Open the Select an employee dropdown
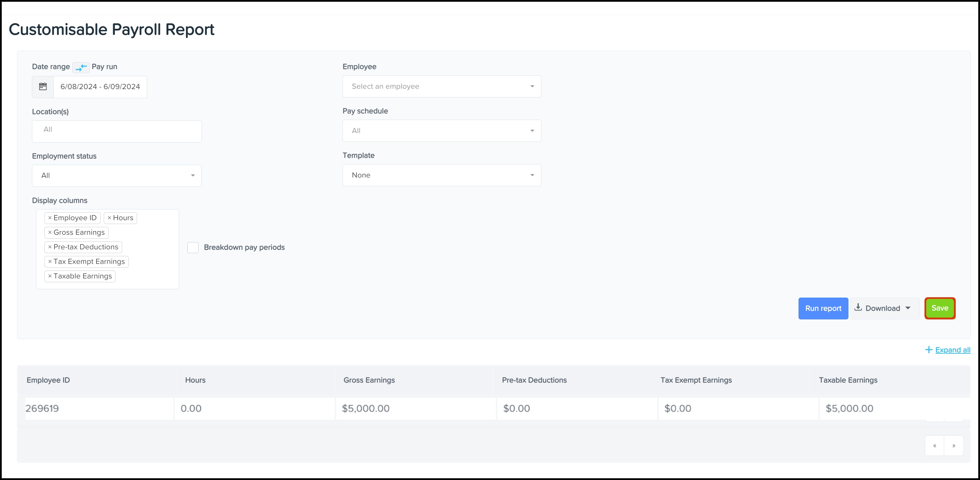This screenshot has width=980, height=480. click(442, 86)
